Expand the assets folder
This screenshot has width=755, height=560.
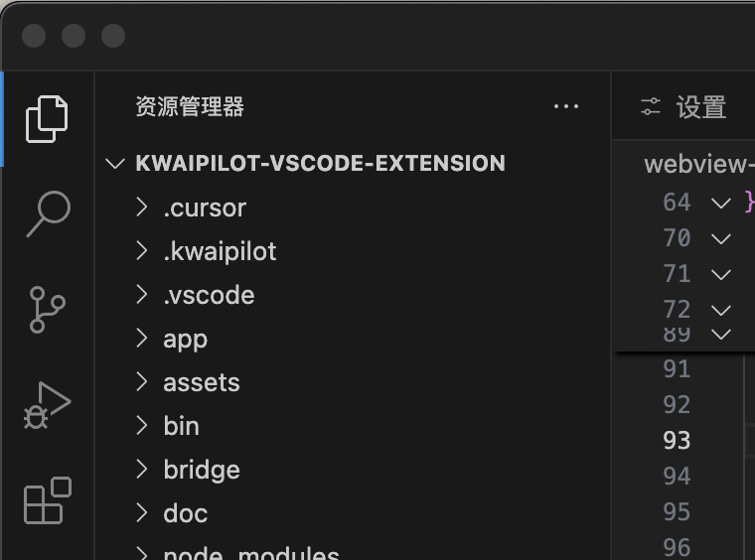[142, 382]
